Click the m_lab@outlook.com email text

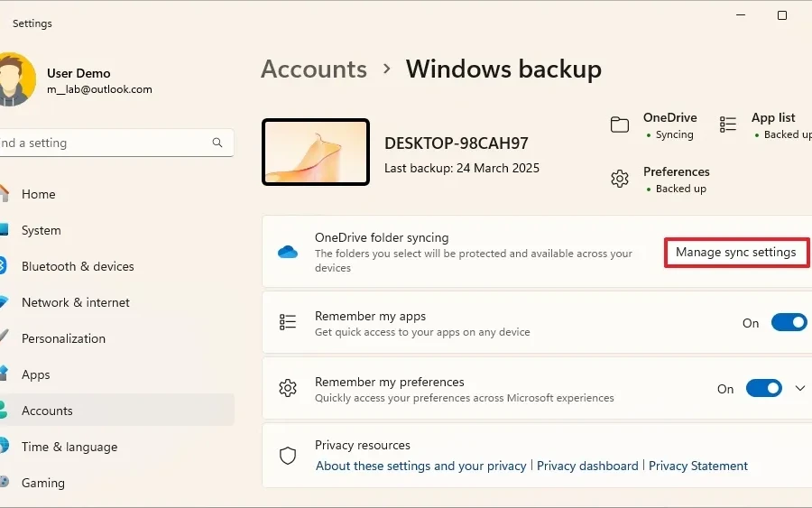pos(99,89)
